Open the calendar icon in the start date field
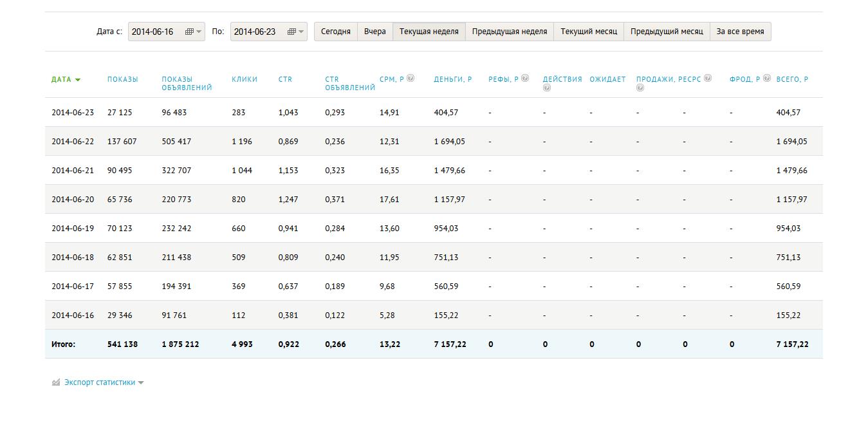Image resolution: width=868 pixels, height=423 pixels. [x=189, y=32]
